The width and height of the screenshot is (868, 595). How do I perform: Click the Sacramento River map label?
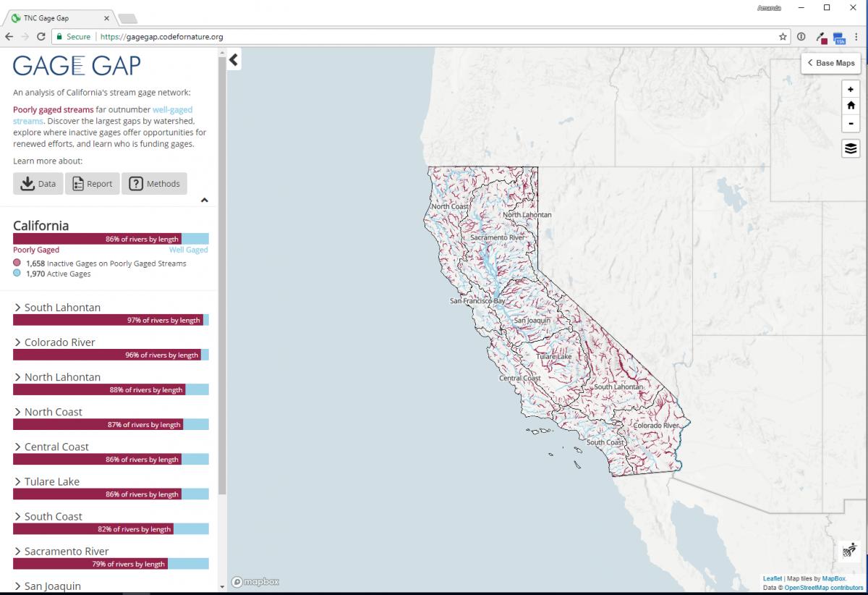(x=498, y=237)
